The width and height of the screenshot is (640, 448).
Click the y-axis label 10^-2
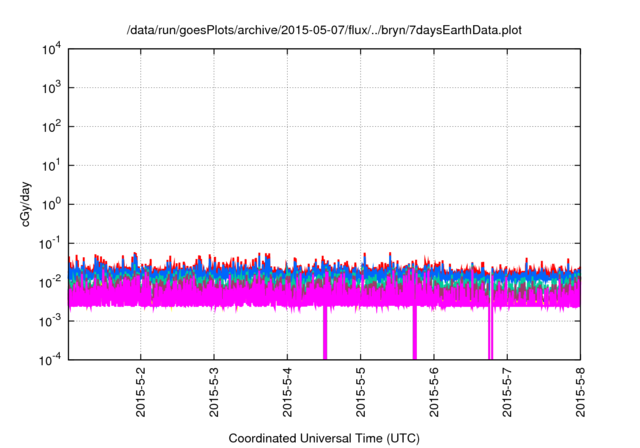tap(49, 282)
